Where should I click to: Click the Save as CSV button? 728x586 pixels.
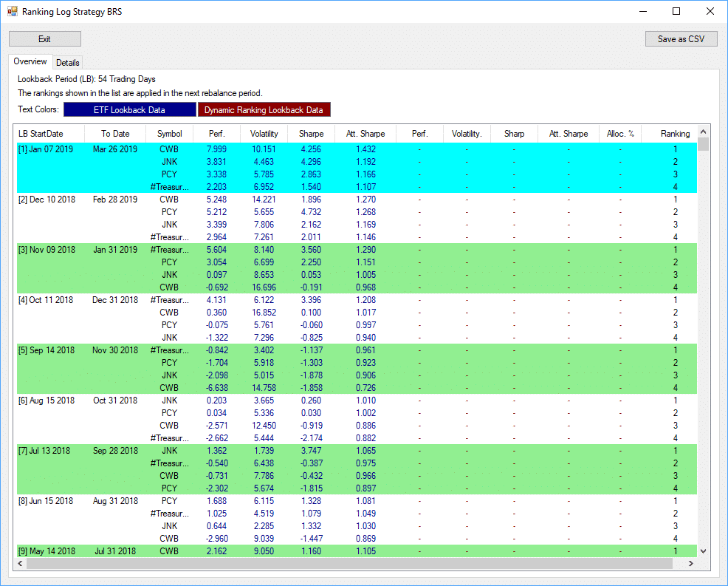681,38
